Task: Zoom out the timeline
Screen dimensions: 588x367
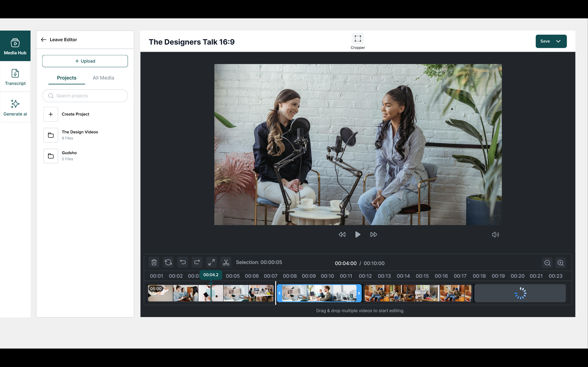Action: coord(547,263)
